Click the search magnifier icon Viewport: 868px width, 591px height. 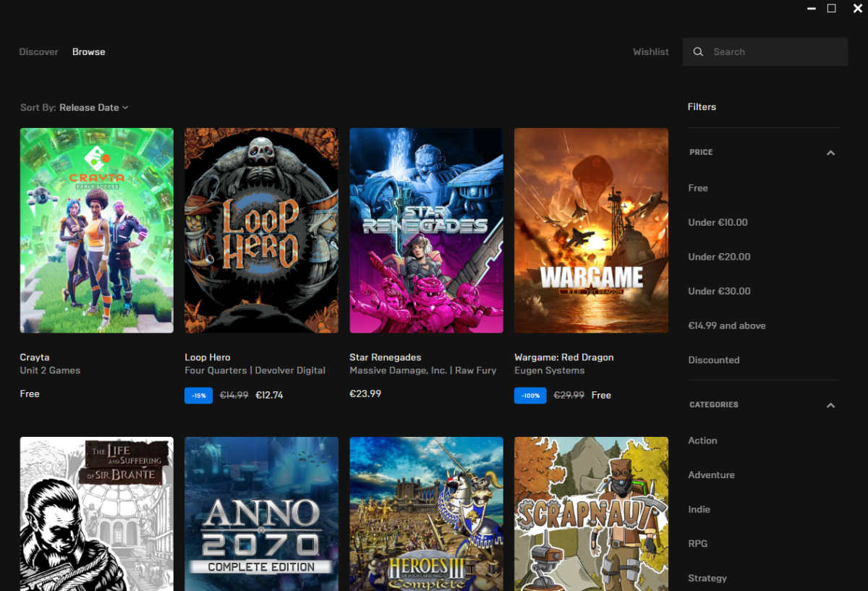(698, 52)
